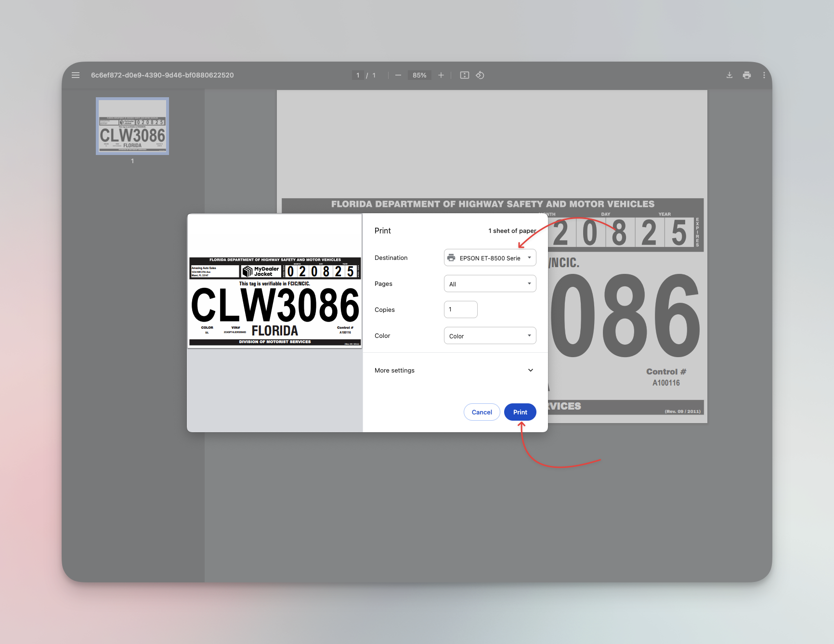Download the PDF document
The image size is (834, 644).
[729, 75]
